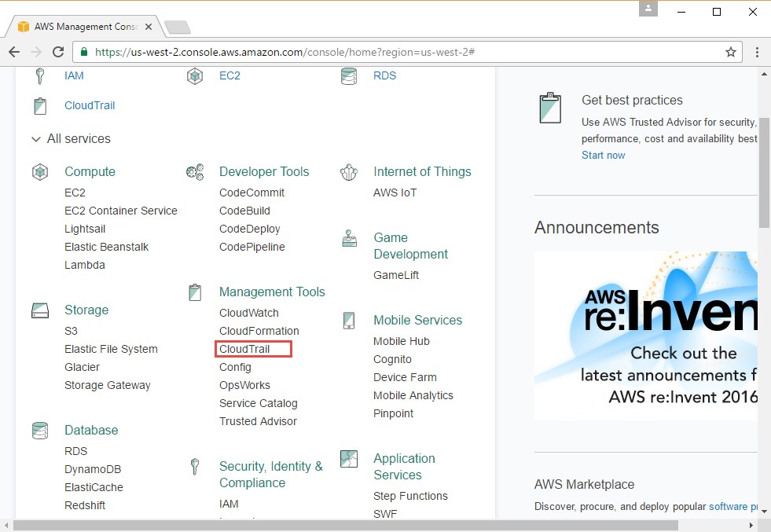Open GameLift service
Image resolution: width=771 pixels, height=532 pixels.
pos(396,275)
